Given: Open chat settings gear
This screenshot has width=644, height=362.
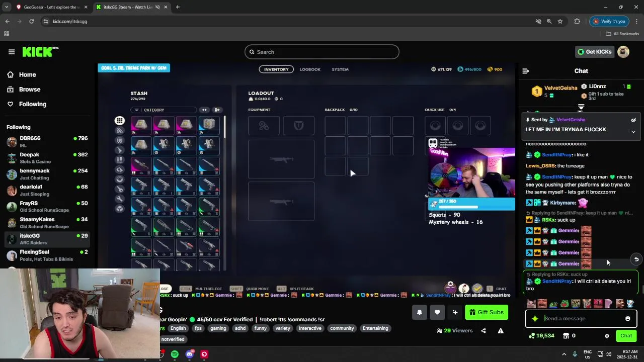Looking at the screenshot, I should [x=607, y=336].
